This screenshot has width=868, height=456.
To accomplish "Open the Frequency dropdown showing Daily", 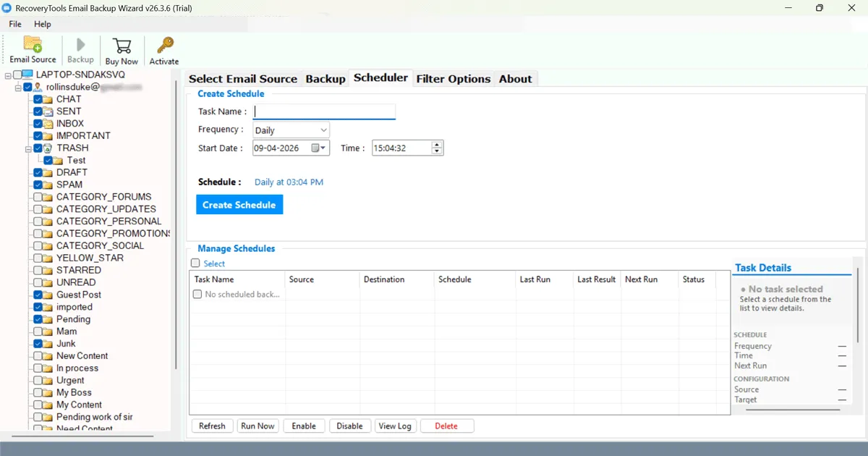I will tap(292, 130).
